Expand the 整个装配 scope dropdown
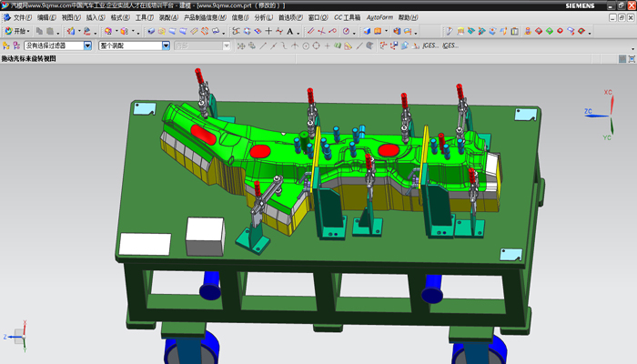Screen dimensions: 637x364 166,45
